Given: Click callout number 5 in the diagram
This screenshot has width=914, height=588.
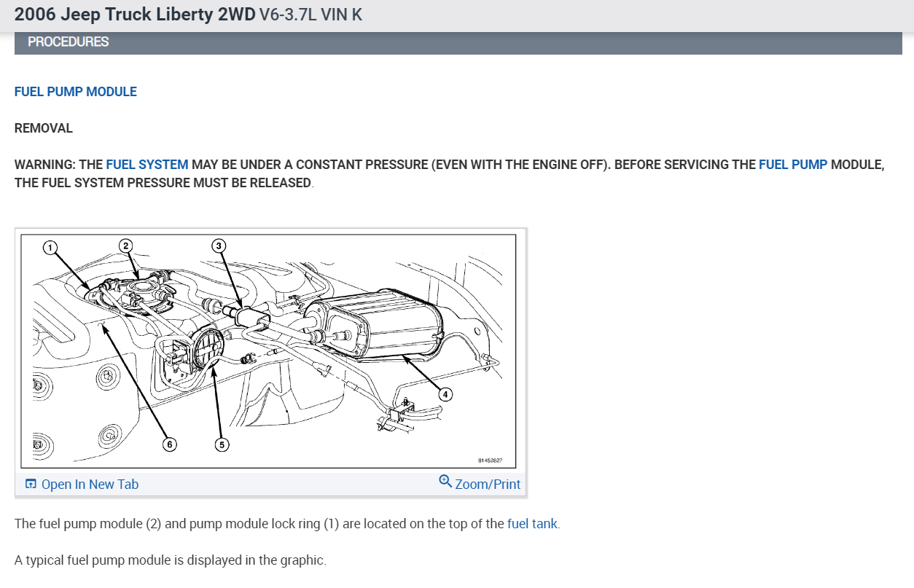Looking at the screenshot, I should coord(219,444).
